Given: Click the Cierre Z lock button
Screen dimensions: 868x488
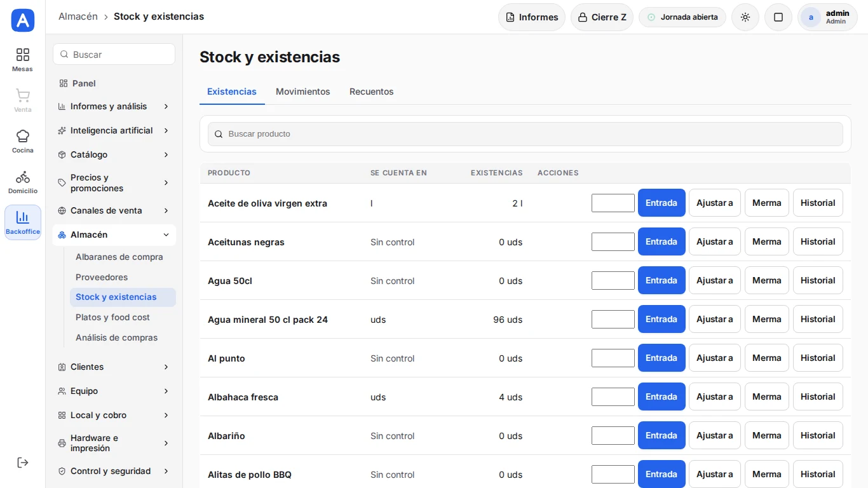Looking at the screenshot, I should point(602,17).
